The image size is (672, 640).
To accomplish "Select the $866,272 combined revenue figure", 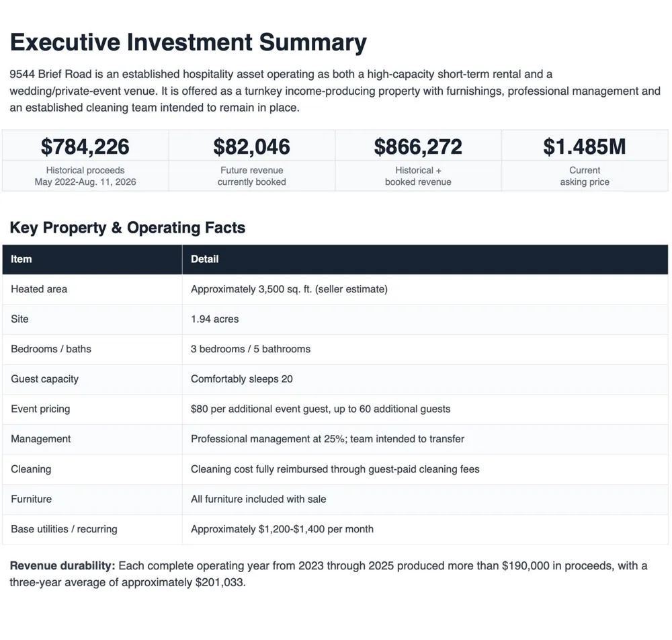I will click(x=418, y=147).
